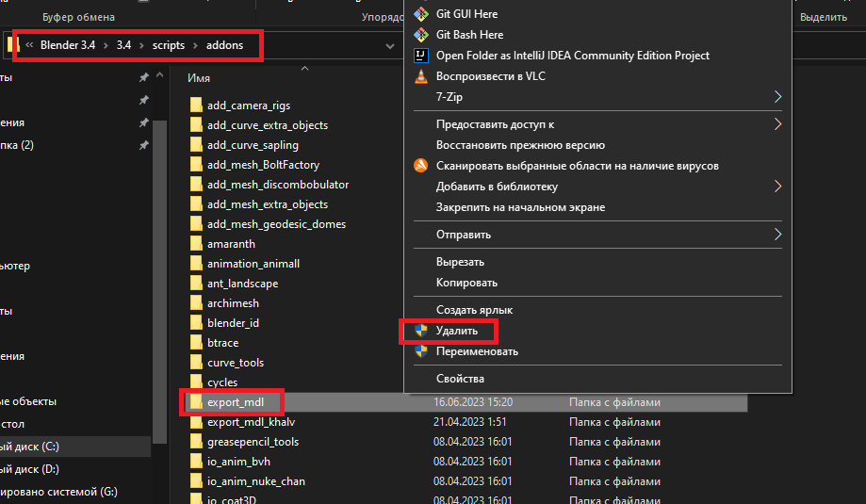Viewport: 866px width, 504px height.
Task: Click the folder icon of greasepencil_tools
Action: click(196, 442)
